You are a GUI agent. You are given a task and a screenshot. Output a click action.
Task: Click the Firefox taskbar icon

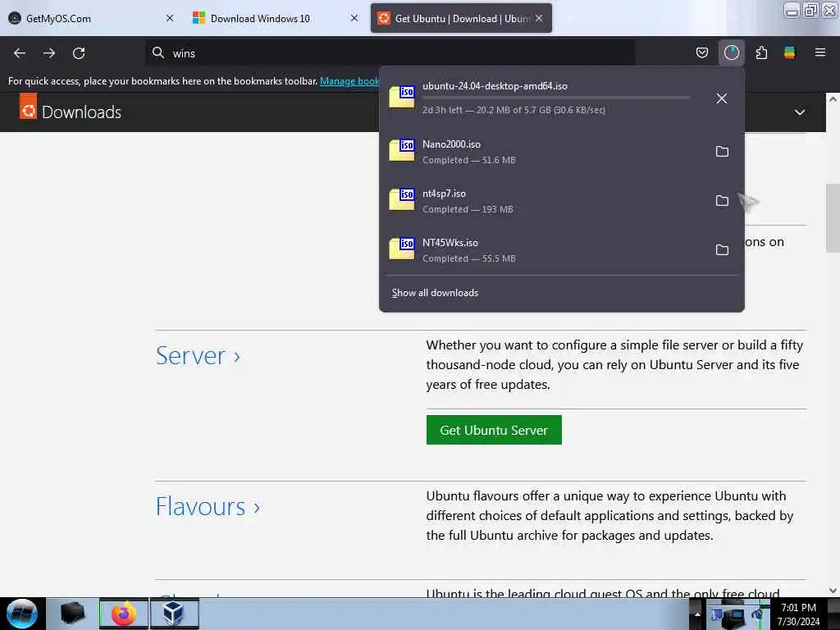[x=123, y=614]
